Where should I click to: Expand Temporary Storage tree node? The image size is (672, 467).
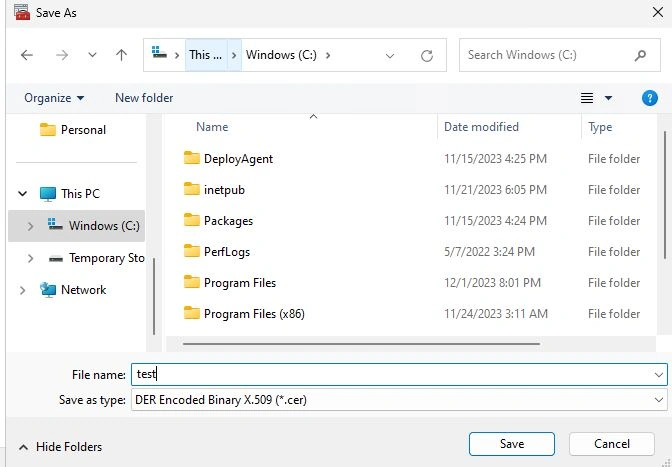30,258
